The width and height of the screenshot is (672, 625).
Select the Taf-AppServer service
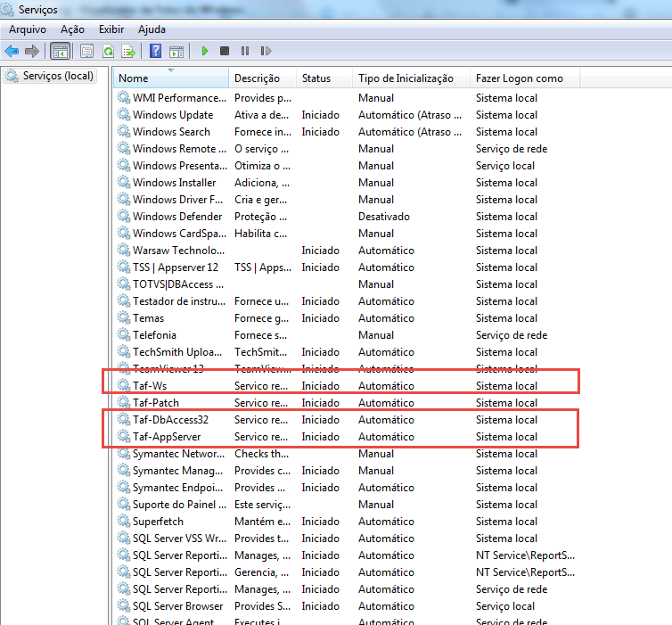click(x=347, y=437)
